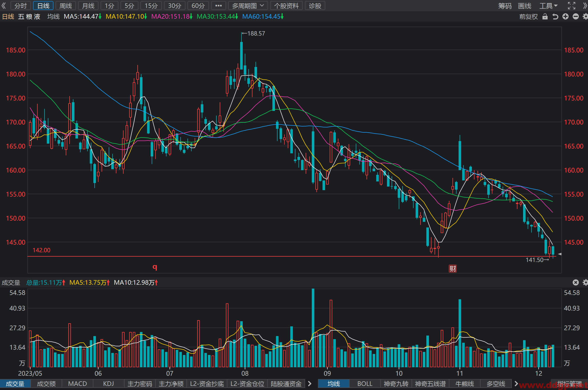This screenshot has height=390, width=588.
Task: Click the 诊股 diagnosis button
Action: tap(315, 6)
